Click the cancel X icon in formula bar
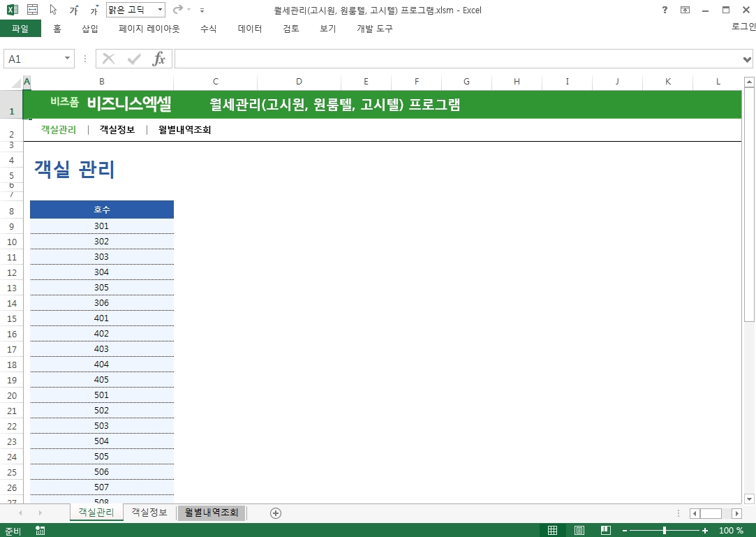This screenshot has width=756, height=537. click(108, 59)
